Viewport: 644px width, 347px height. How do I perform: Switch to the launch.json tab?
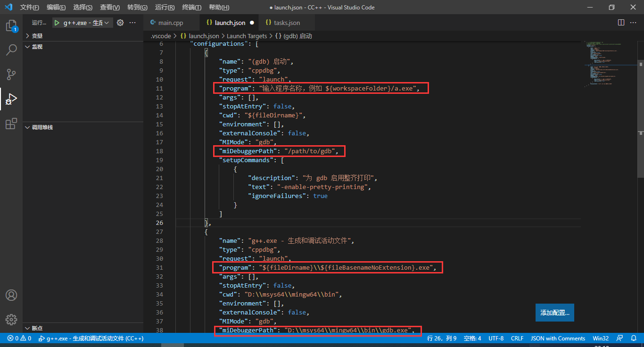tap(230, 23)
